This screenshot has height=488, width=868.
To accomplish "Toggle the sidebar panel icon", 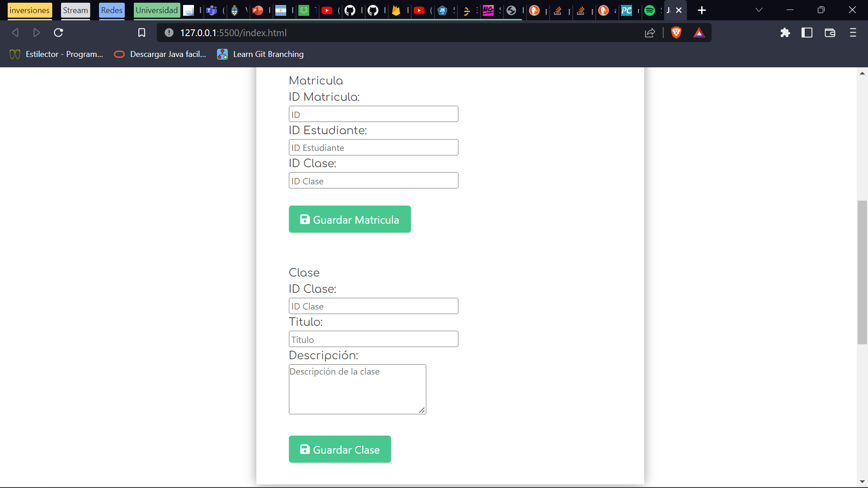I will (807, 33).
